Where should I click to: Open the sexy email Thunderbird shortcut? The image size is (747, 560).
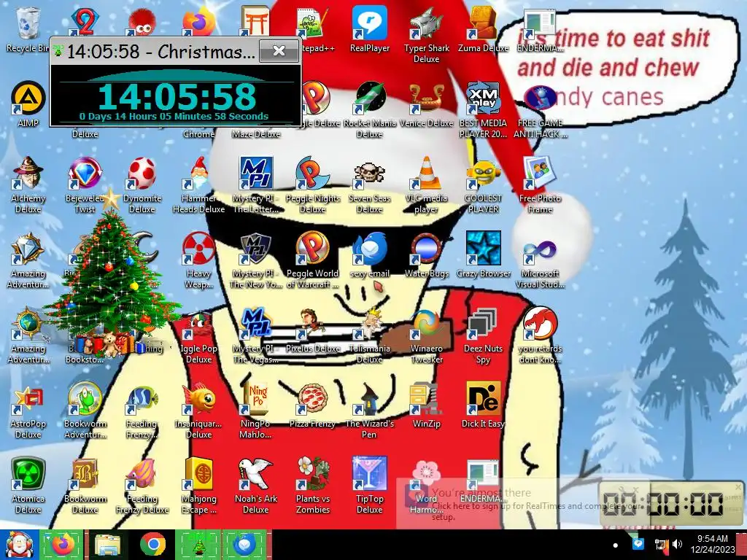tap(370, 255)
